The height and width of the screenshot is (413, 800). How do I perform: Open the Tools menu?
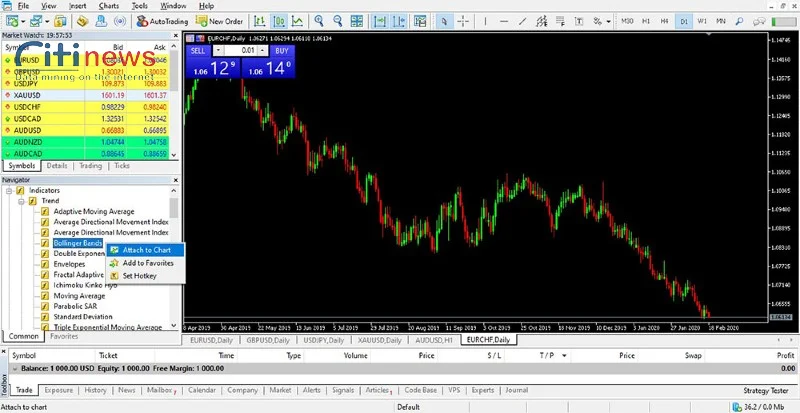(139, 6)
